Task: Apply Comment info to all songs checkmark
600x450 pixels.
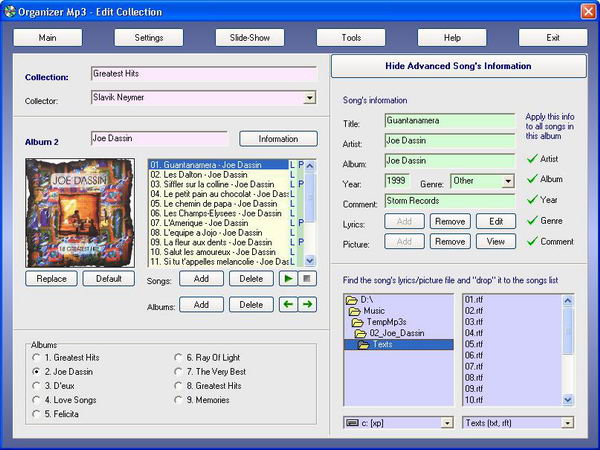Action: [x=532, y=241]
